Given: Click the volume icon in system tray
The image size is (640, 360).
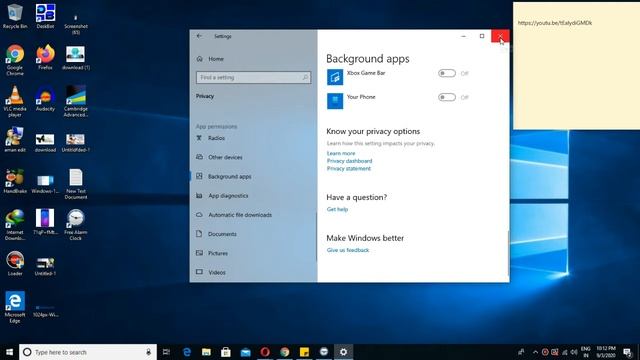Looking at the screenshot, I should tap(574, 352).
